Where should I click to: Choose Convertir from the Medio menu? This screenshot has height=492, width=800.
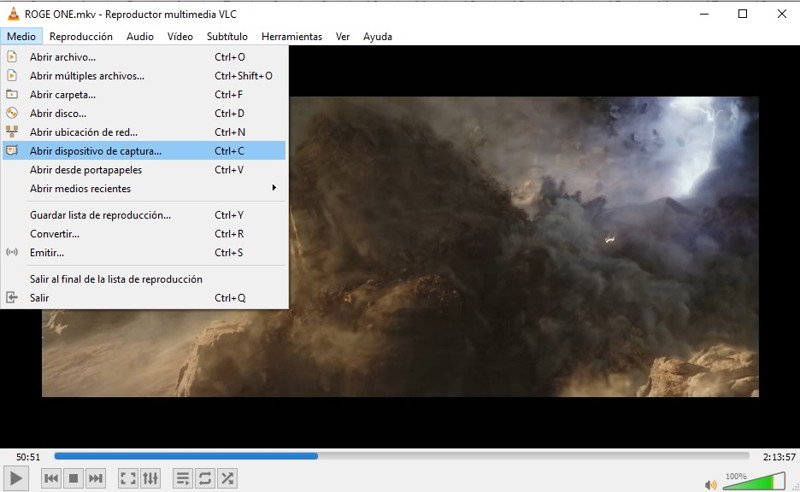(54, 234)
